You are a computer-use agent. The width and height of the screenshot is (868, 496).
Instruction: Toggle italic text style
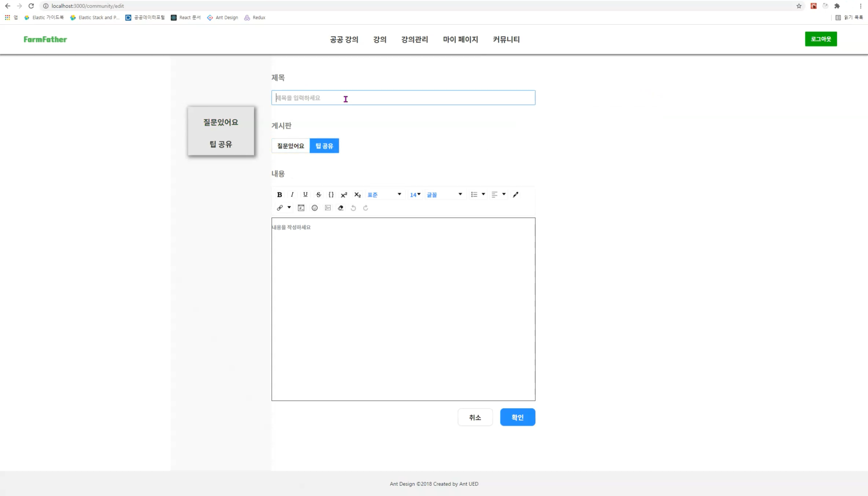pyautogui.click(x=292, y=194)
